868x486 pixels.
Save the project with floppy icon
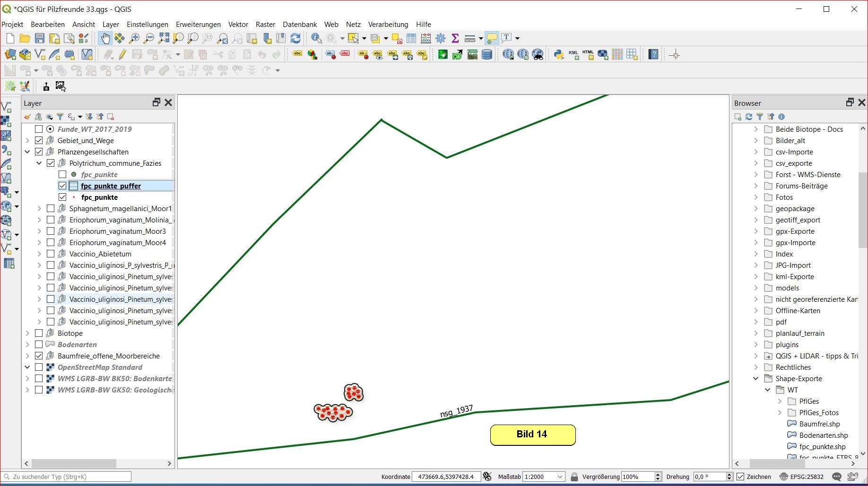[40, 38]
